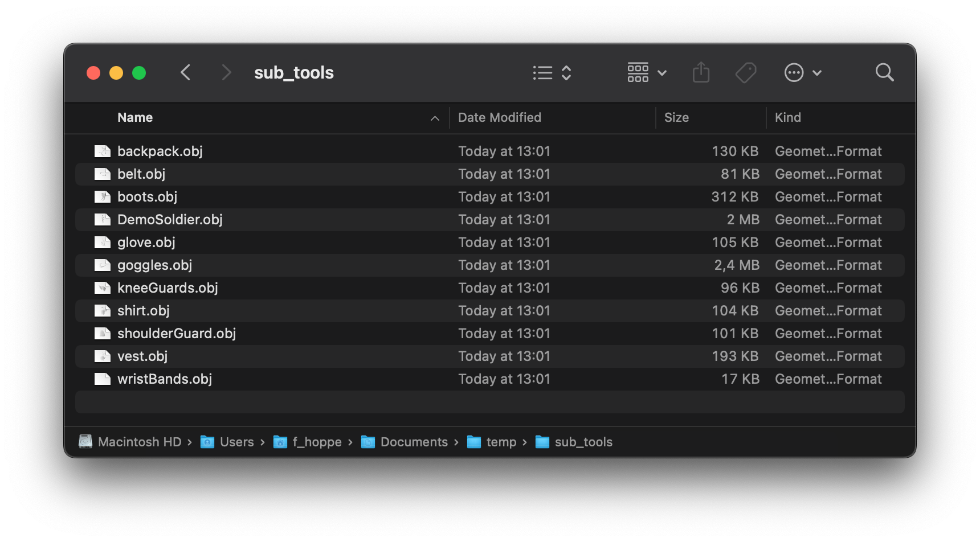
Task: Click the Back navigation arrow
Action: pos(186,72)
